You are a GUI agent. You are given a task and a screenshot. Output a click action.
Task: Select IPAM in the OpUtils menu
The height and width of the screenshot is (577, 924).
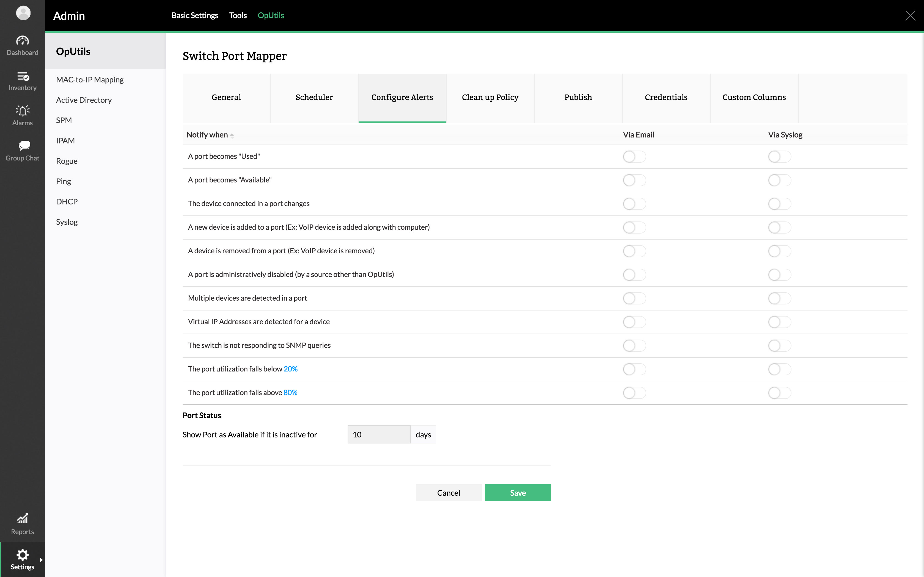65,140
